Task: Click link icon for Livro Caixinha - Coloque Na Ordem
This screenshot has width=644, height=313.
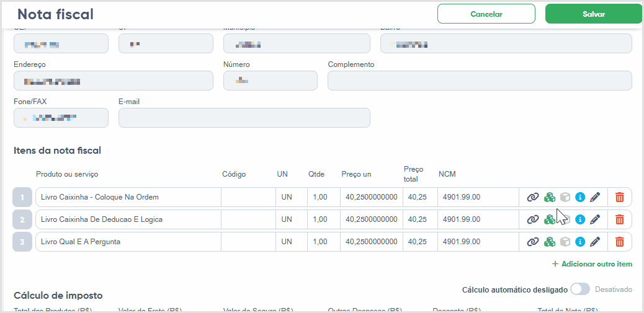Action: 533,197
